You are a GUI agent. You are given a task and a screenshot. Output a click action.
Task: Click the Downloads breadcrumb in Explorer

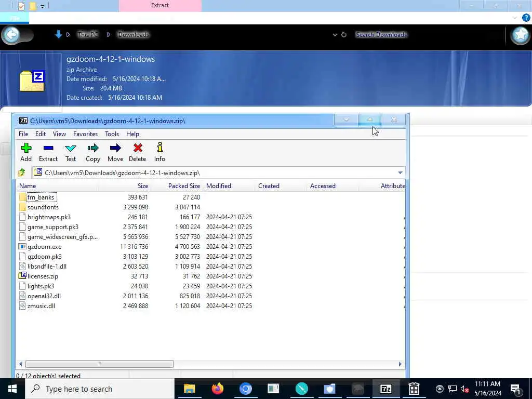tap(134, 35)
